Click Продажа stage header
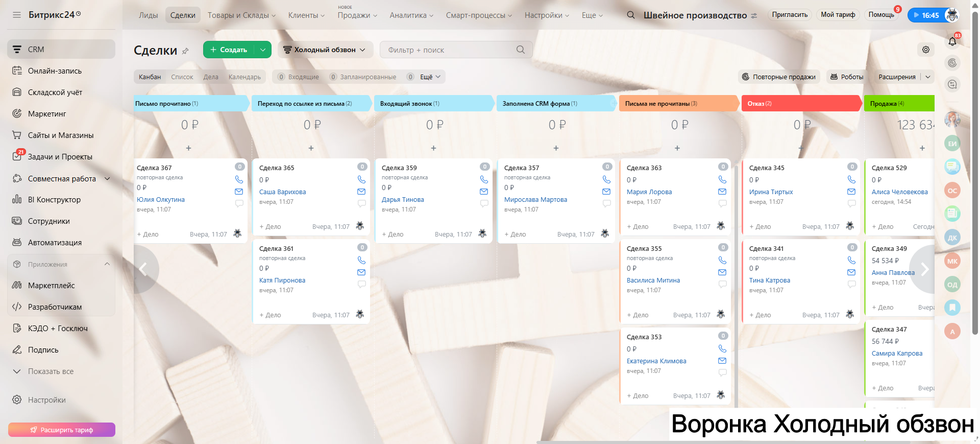 899,103
